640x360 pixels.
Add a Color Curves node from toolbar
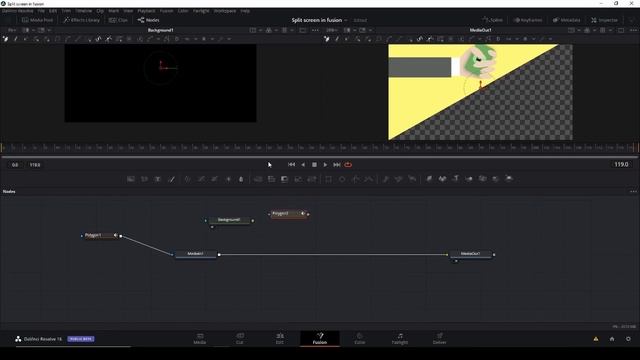201,179
